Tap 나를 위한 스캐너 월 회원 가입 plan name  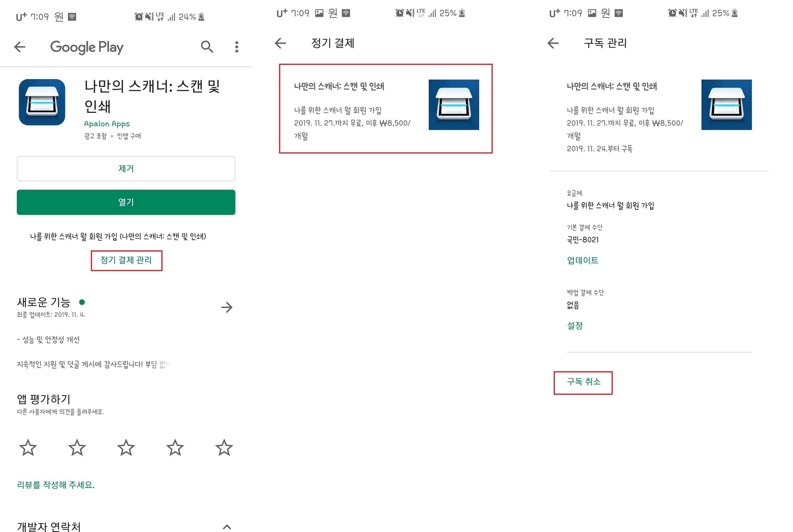[610, 206]
